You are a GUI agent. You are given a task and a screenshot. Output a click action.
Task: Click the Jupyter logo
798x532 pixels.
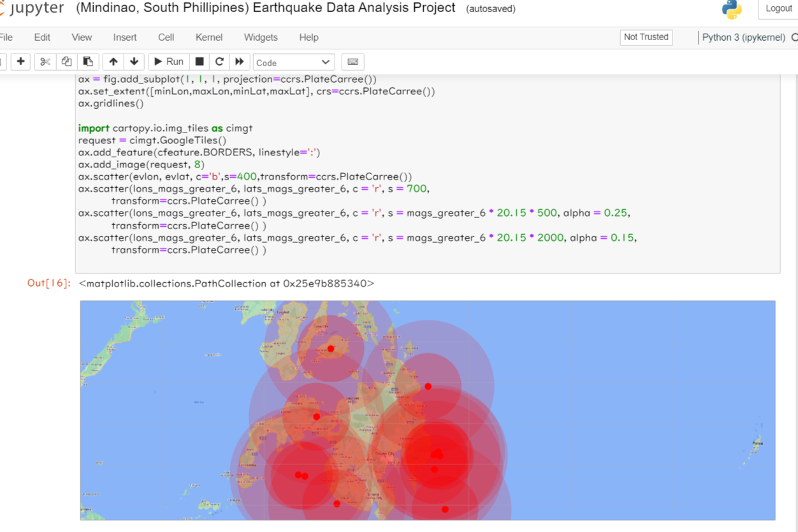click(x=33, y=8)
